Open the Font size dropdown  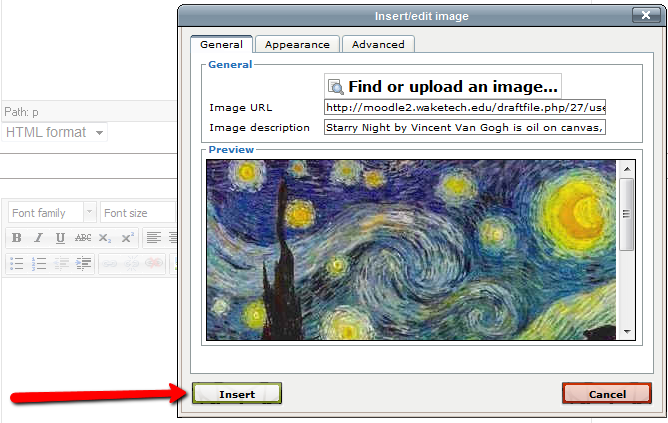coord(138,212)
